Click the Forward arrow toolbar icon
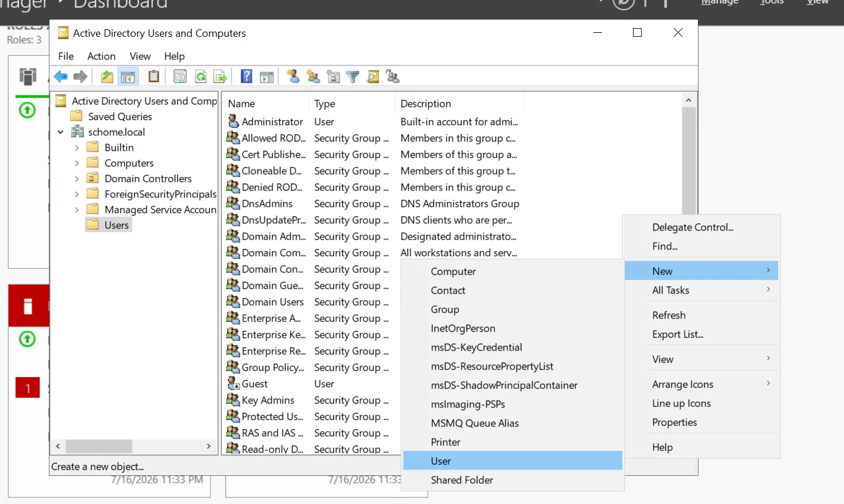The width and height of the screenshot is (844, 504). (x=80, y=76)
